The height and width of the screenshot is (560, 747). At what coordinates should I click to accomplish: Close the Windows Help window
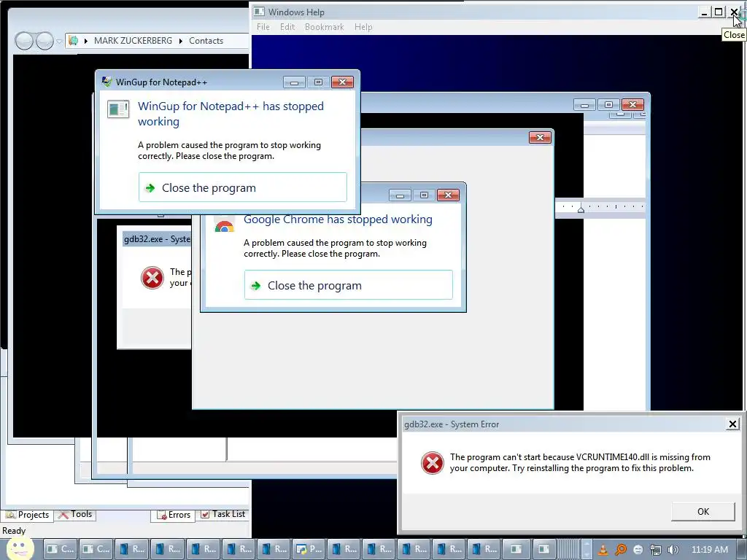coord(734,12)
